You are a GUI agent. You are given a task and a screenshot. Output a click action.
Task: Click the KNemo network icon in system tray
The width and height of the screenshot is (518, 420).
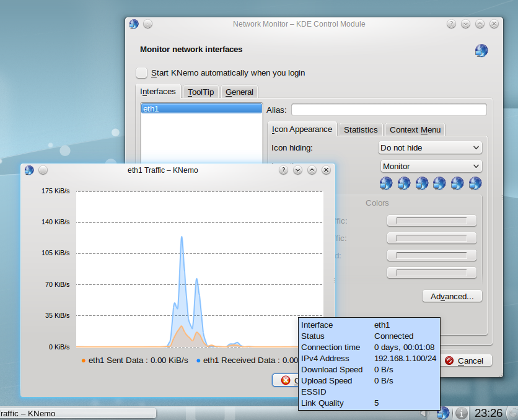(x=443, y=413)
